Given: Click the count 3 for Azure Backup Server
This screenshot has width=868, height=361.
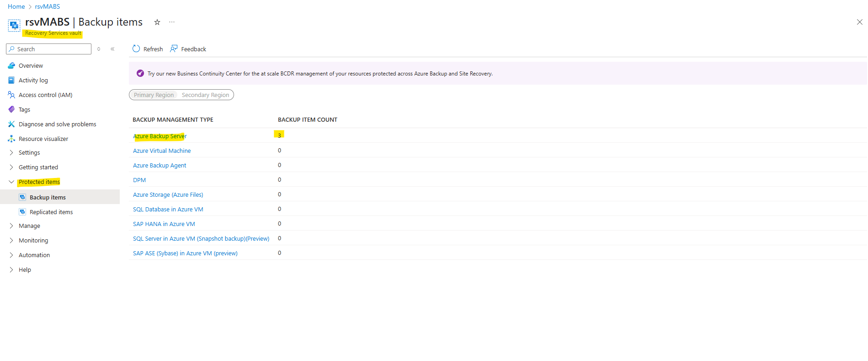Looking at the screenshot, I should coord(279,135).
